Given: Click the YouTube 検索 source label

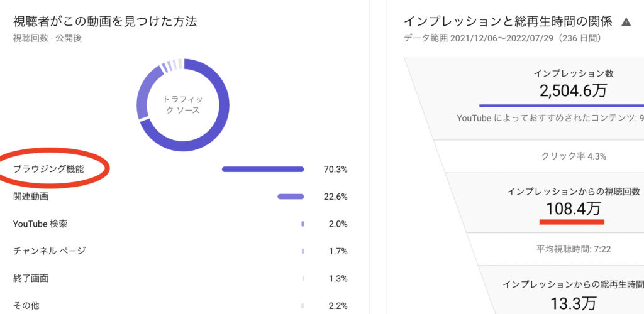Looking at the screenshot, I should tap(40, 224).
